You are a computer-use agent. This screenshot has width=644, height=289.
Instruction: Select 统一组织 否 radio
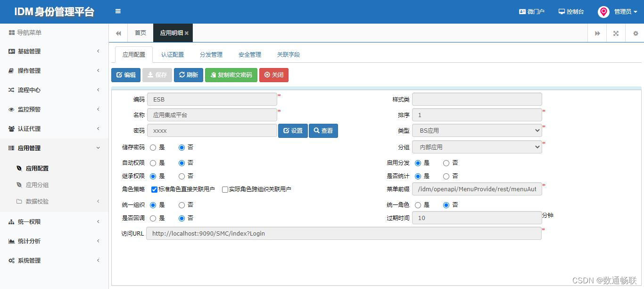[182, 205]
